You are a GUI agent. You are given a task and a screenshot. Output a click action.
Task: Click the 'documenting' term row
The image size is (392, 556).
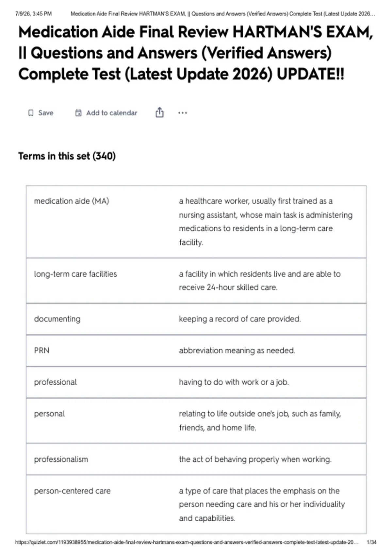196,319
